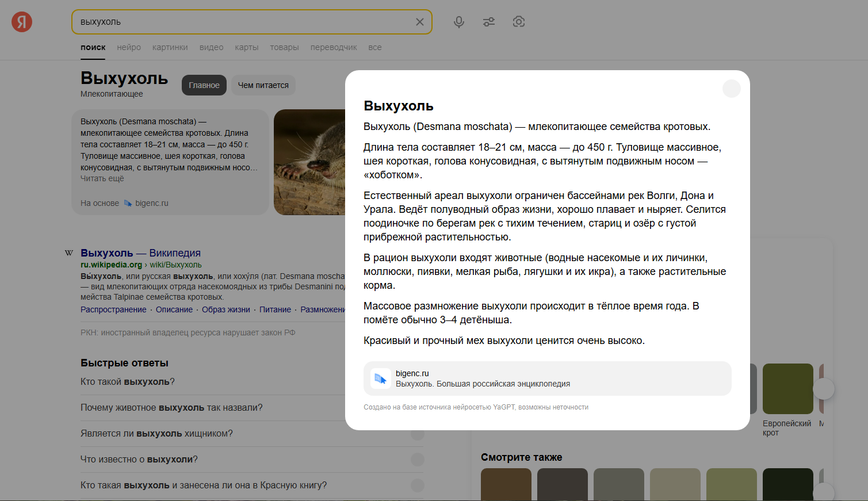Open the Образ жизни sublink

pos(226,309)
